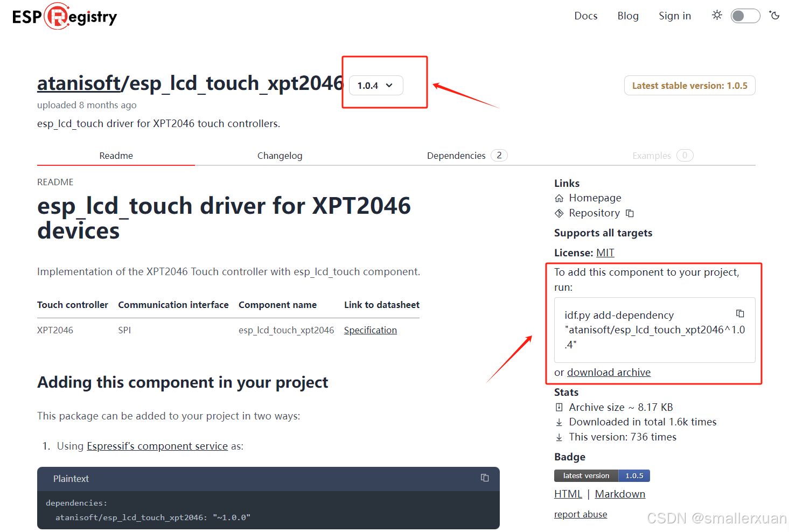Viewport: 789px width, 532px height.
Task: Open the MIT license link
Action: [x=605, y=252]
